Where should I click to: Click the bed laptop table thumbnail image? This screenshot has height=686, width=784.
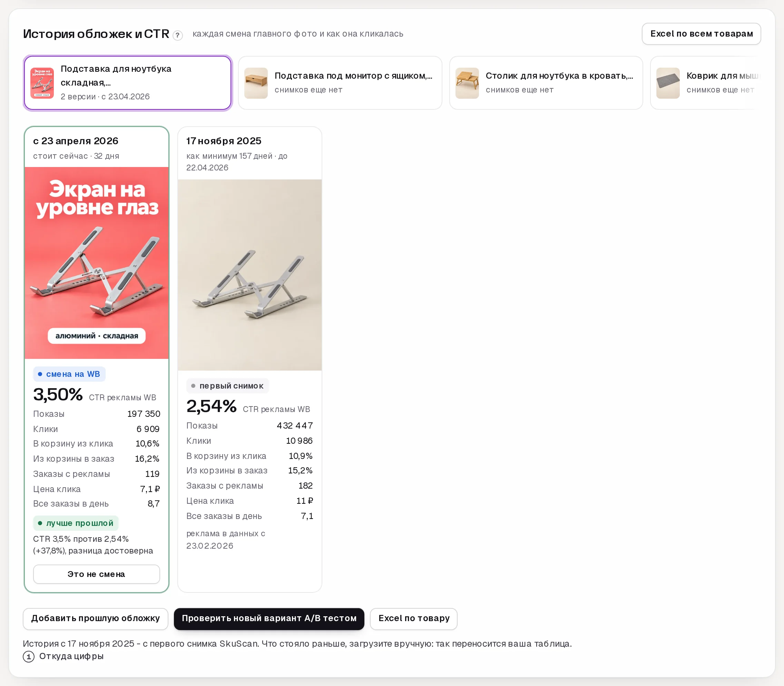coord(467,83)
